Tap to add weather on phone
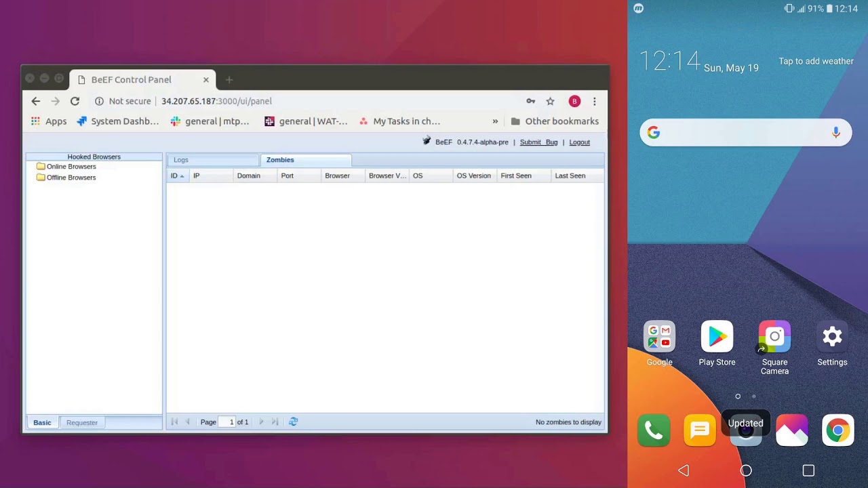 pos(816,61)
